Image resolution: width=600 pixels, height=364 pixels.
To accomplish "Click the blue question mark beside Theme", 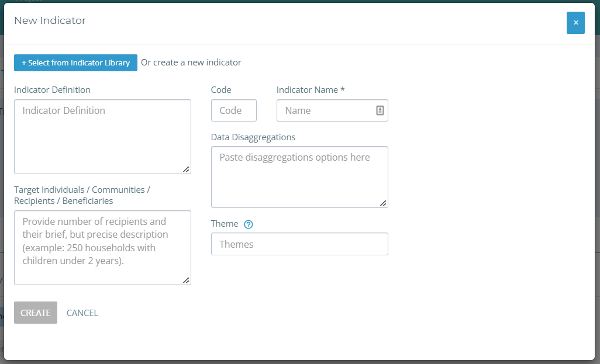I will [x=248, y=224].
